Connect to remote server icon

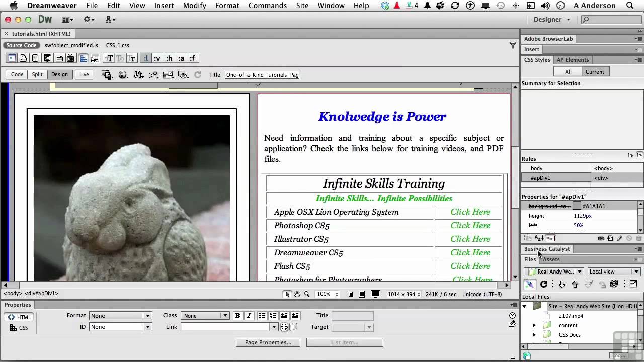pos(530,284)
